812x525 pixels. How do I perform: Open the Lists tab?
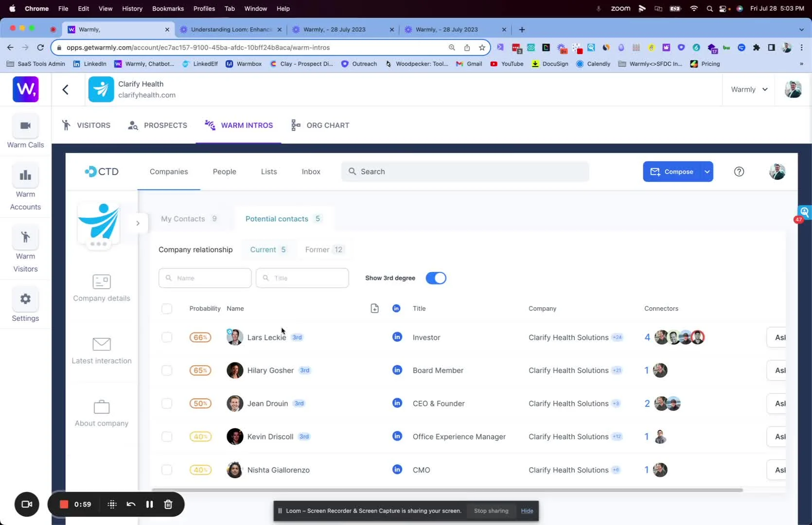point(269,172)
